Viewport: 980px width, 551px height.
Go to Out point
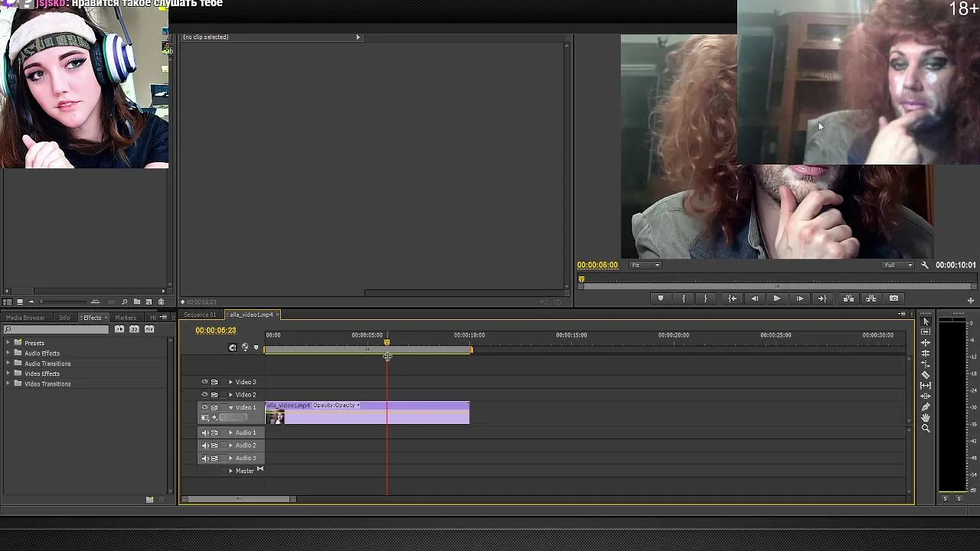(x=822, y=298)
